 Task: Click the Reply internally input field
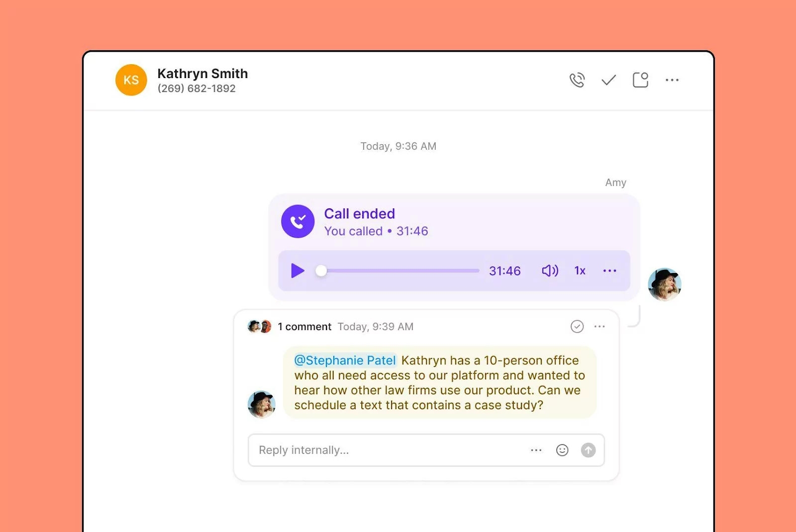click(348, 450)
